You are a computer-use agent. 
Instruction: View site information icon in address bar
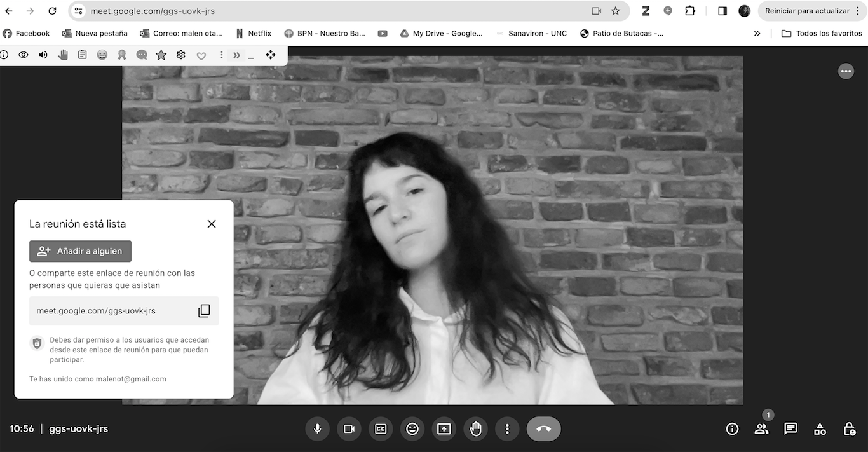(x=78, y=11)
